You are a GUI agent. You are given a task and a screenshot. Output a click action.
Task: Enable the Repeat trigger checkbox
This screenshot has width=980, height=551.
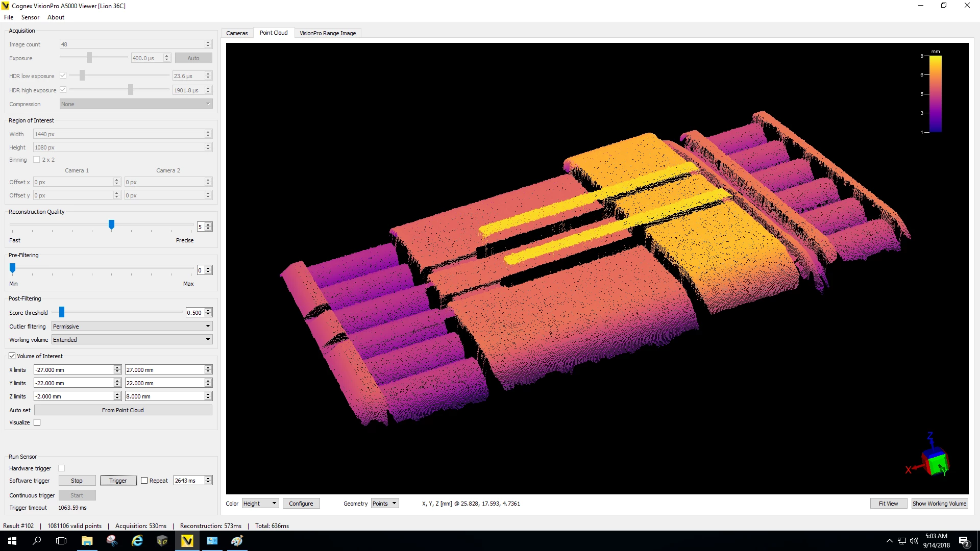coord(143,481)
